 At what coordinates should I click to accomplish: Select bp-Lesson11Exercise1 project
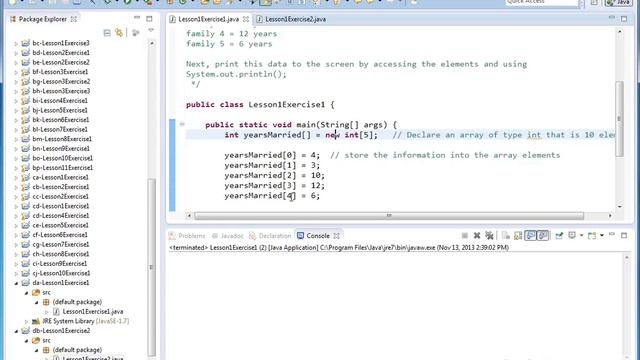[62, 168]
